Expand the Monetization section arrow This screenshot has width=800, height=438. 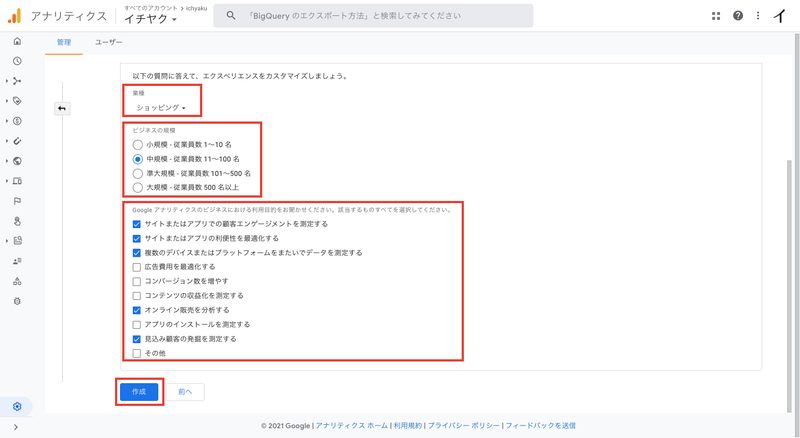[7, 121]
